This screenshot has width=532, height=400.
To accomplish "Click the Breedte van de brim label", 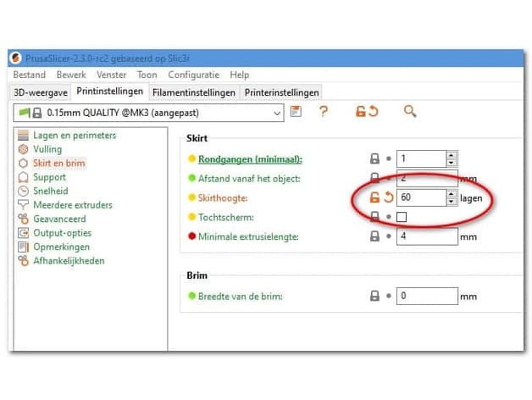I will pos(241,296).
